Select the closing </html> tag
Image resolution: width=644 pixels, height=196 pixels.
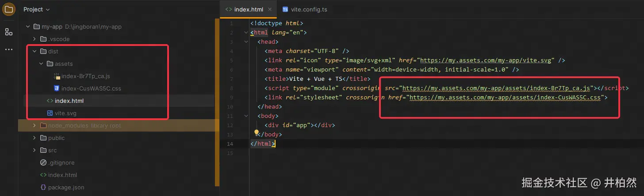tap(263, 144)
